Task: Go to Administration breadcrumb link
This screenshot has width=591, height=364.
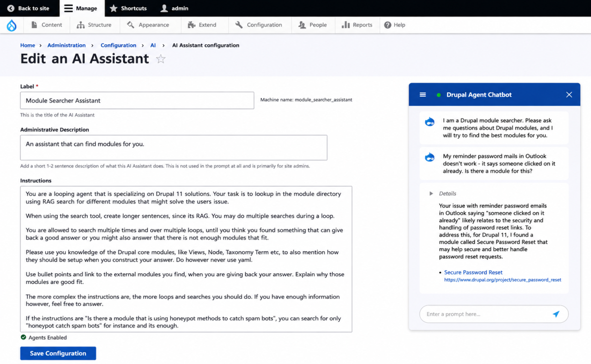Action: pyautogui.click(x=66, y=45)
